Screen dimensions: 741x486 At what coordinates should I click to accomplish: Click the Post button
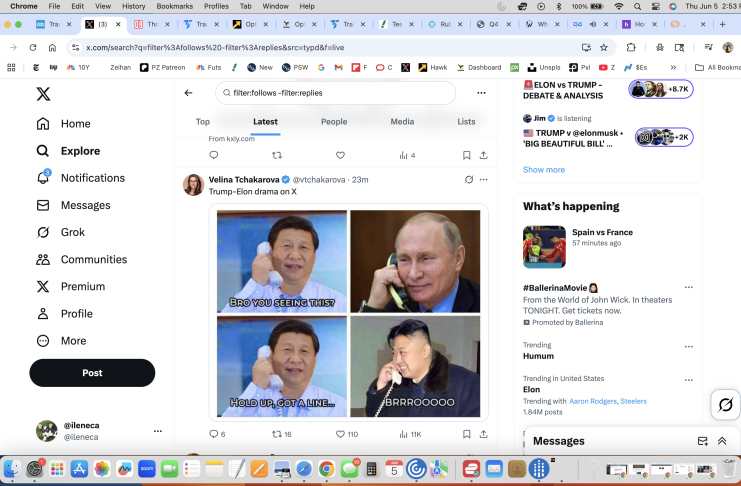point(92,373)
